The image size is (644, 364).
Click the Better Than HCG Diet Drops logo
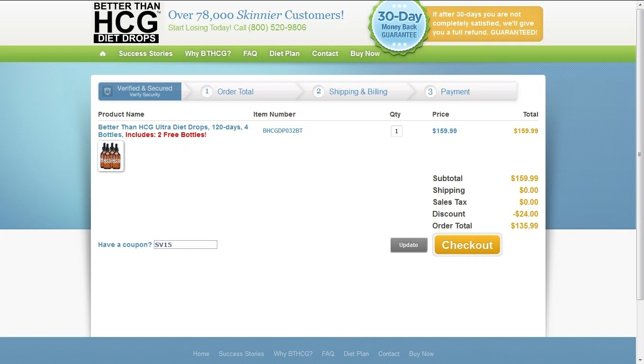pos(126,22)
